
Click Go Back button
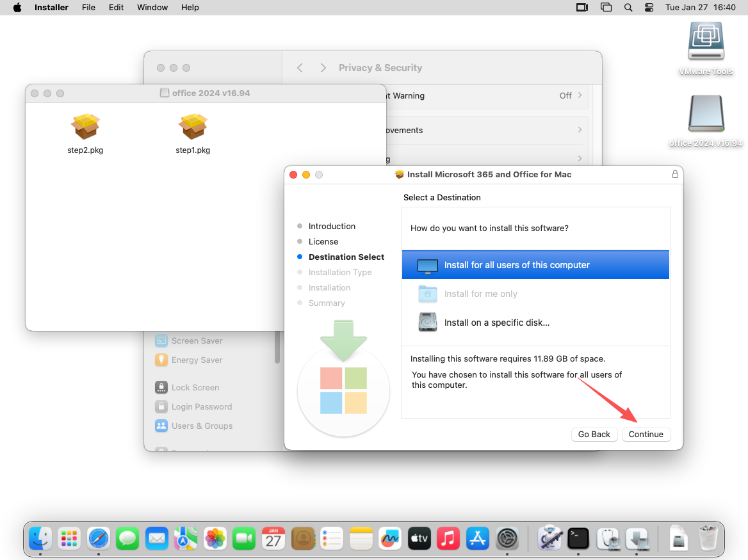(594, 434)
